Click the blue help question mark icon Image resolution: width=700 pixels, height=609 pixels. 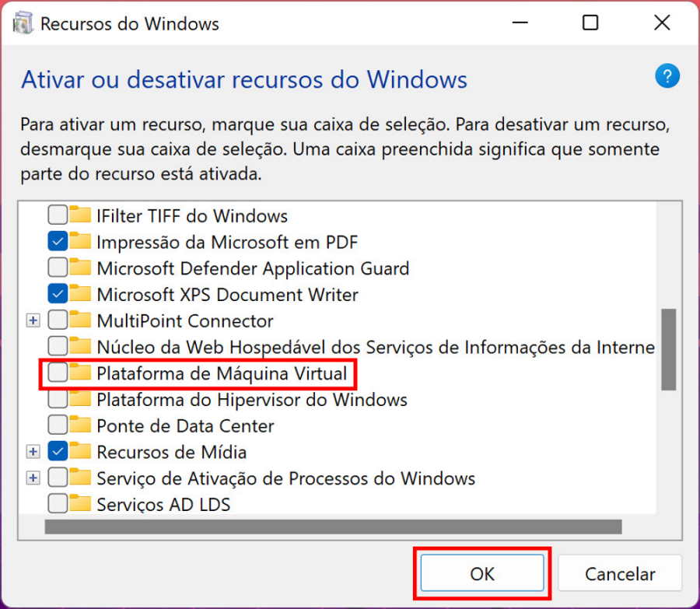pos(667,76)
